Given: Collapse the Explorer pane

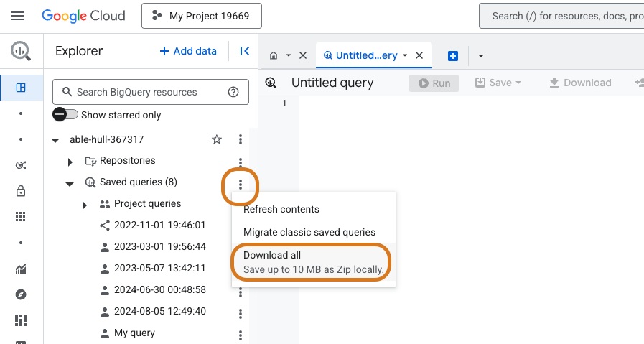Looking at the screenshot, I should (x=244, y=51).
